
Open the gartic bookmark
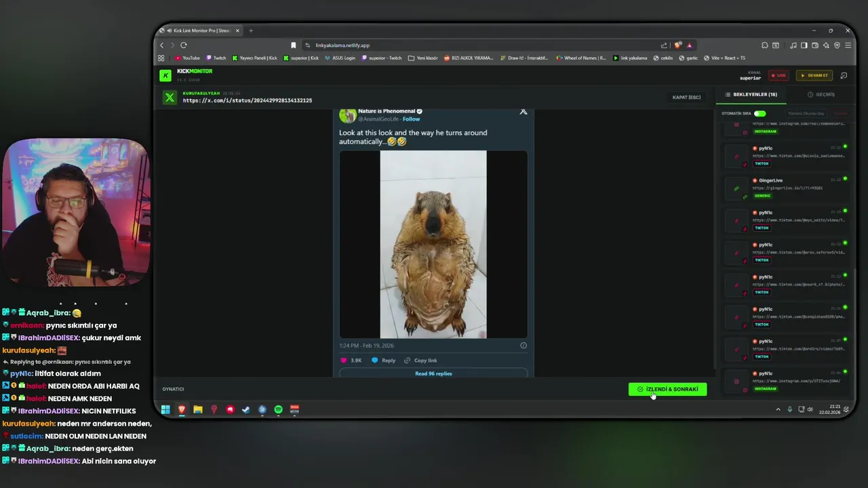pos(688,58)
